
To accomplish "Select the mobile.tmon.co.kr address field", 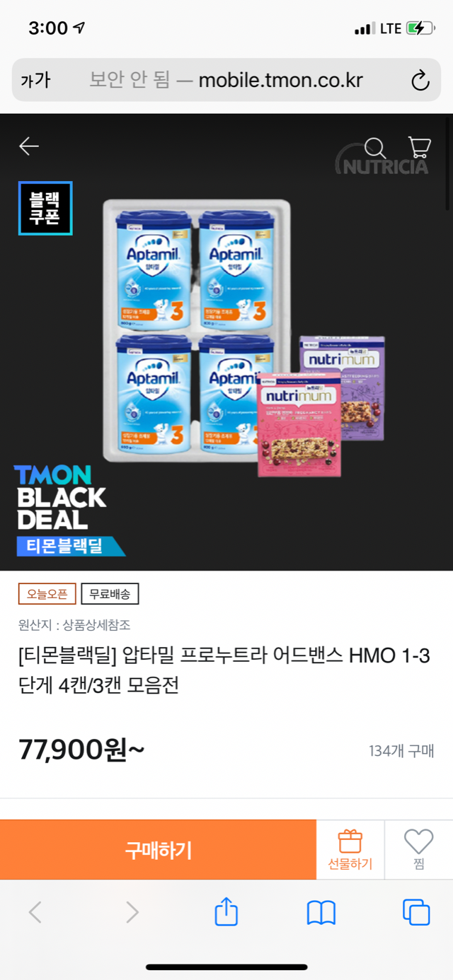I will [226, 81].
